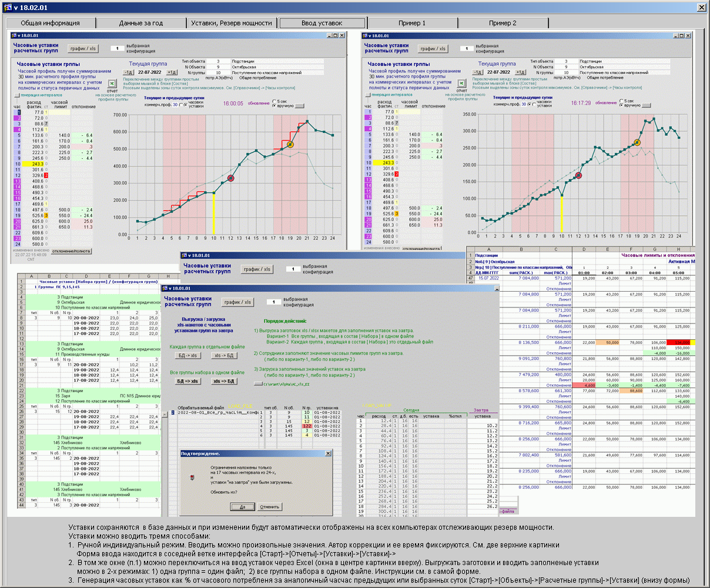Click the manual refresh button beside вручную in the 16:17:29 window
The height and width of the screenshot is (588, 710).
click(647, 106)
